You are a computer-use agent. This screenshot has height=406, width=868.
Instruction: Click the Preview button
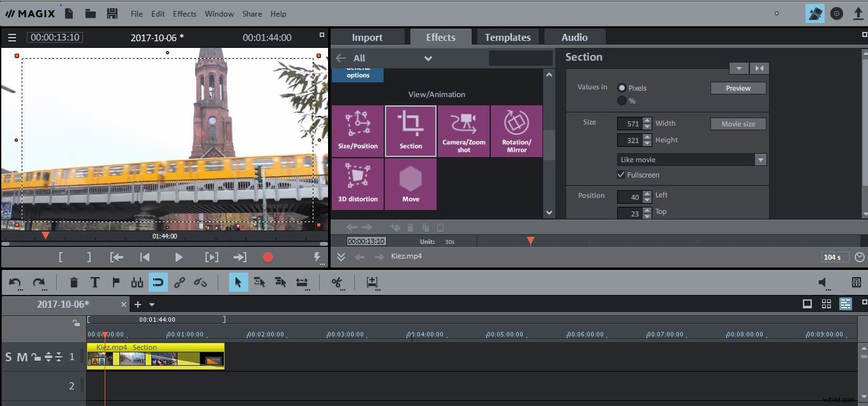point(738,87)
